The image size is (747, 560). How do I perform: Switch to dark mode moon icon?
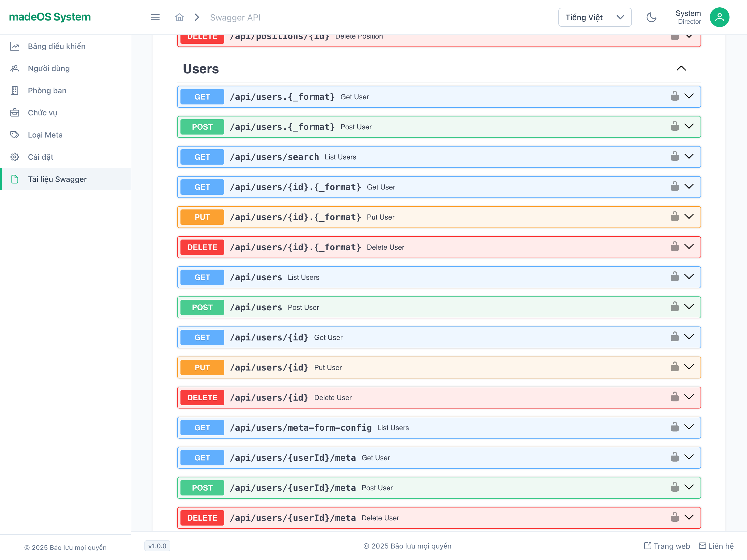651,17
